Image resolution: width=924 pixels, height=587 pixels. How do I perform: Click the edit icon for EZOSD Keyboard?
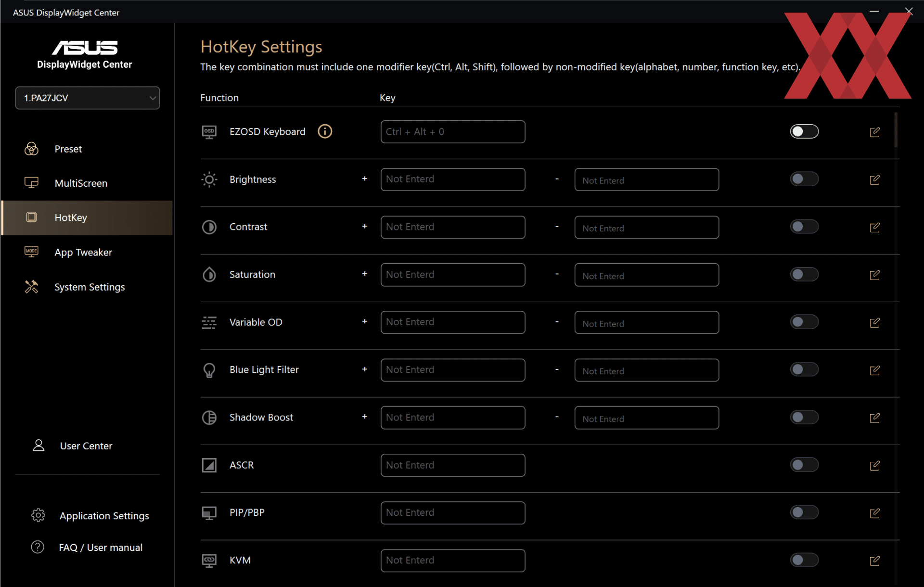[x=874, y=132]
